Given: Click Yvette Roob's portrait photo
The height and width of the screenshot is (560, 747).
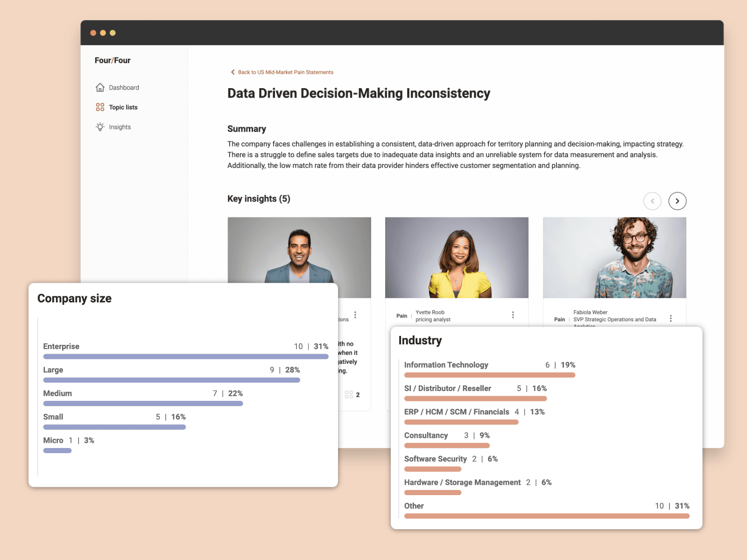Looking at the screenshot, I should pos(457,257).
